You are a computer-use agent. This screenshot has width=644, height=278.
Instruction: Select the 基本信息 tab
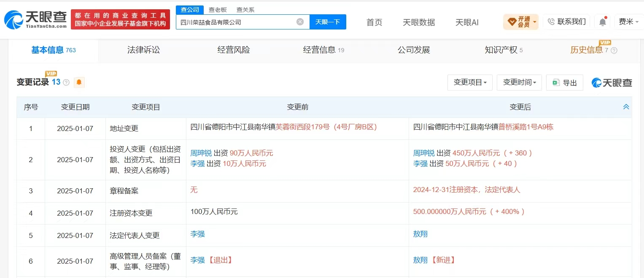54,50
